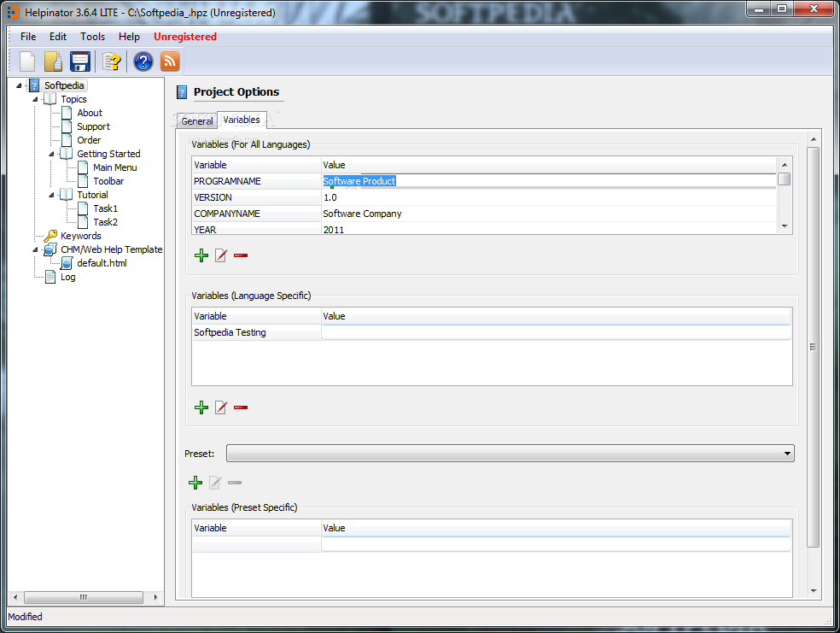Collapse the Softpedia root node
Viewport: 840px width, 633px height.
point(20,85)
